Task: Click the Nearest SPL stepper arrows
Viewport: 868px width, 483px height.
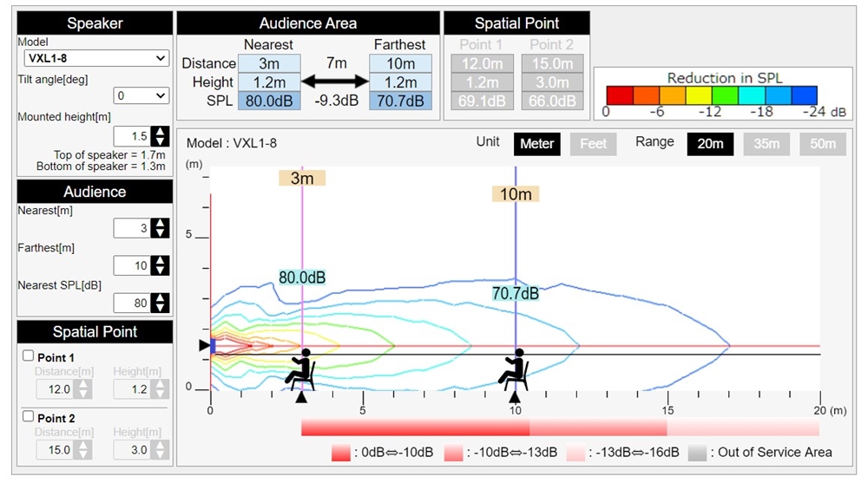Action: (160, 303)
